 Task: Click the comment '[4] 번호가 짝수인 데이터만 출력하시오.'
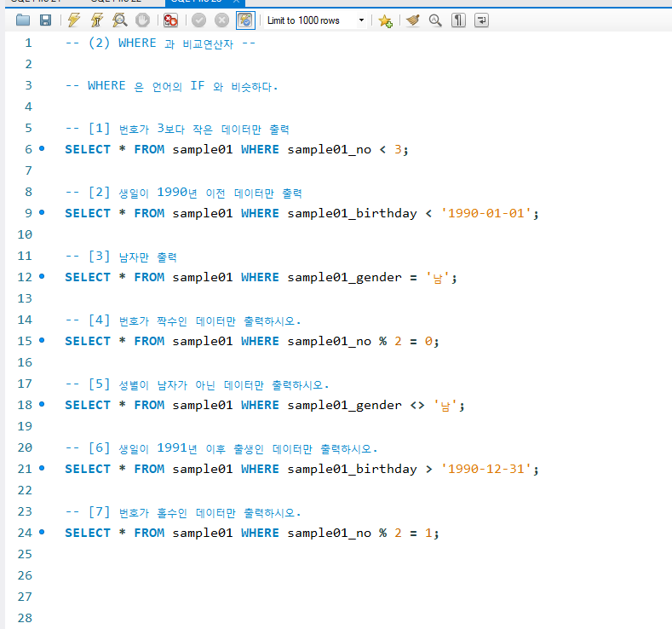194,320
